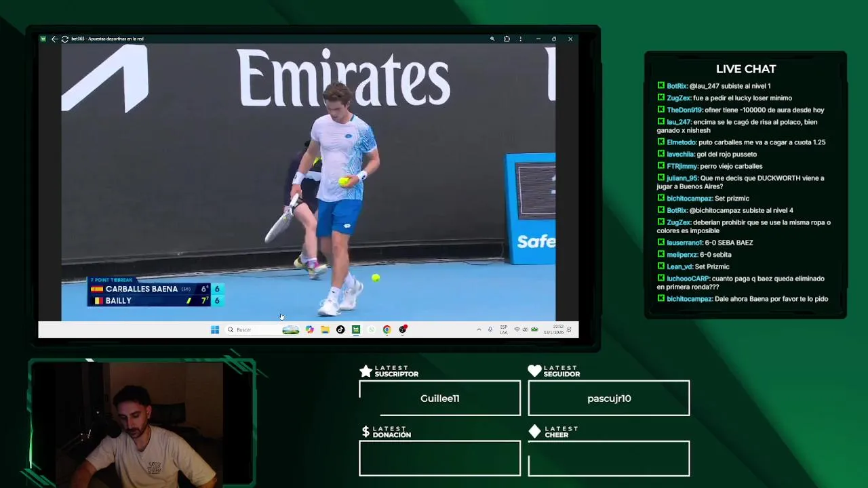Click badge icon beside FTRjimmy
Image resolution: width=868 pixels, height=488 pixels.
tap(660, 165)
